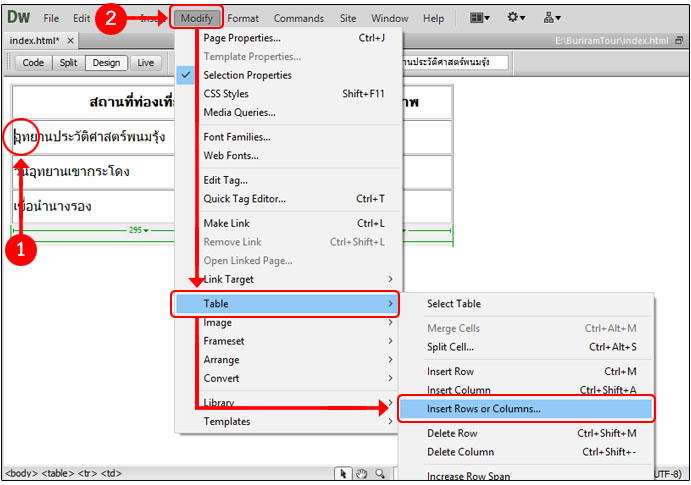Select the pointer Select tool in status bar
Screen dimensions: 691x485
343,474
